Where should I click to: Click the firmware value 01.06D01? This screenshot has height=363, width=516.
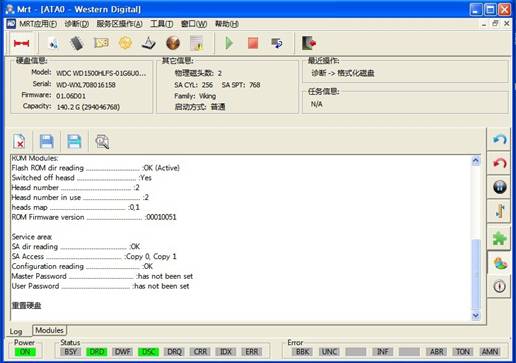tap(71, 96)
